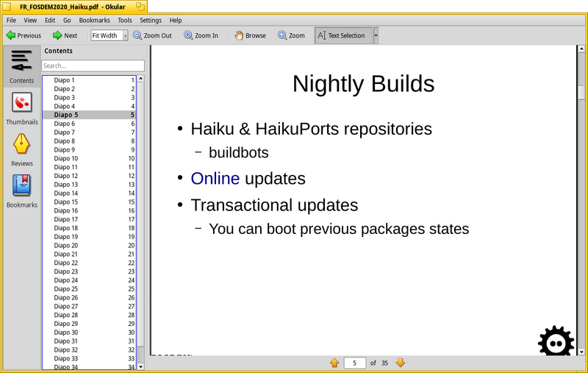The width and height of the screenshot is (588, 373).
Task: Open the Bookmarks side panel
Action: point(22,191)
